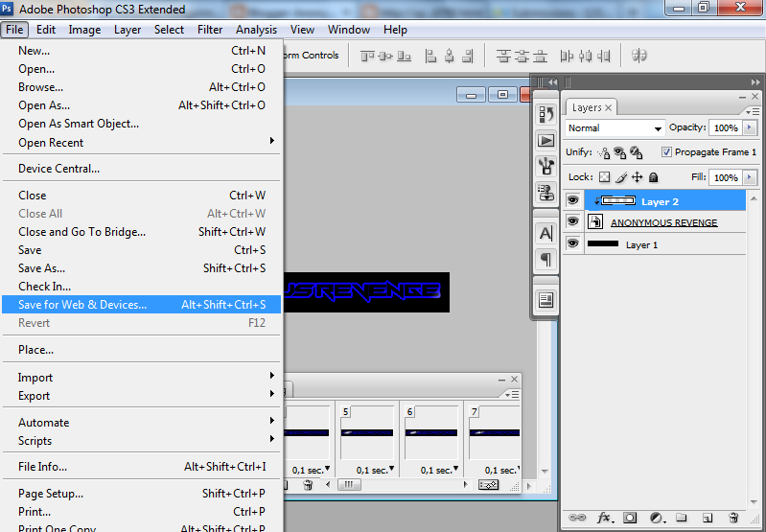Expand Open Recent submenu
Image resolution: width=766 pixels, height=532 pixels.
tap(142, 143)
